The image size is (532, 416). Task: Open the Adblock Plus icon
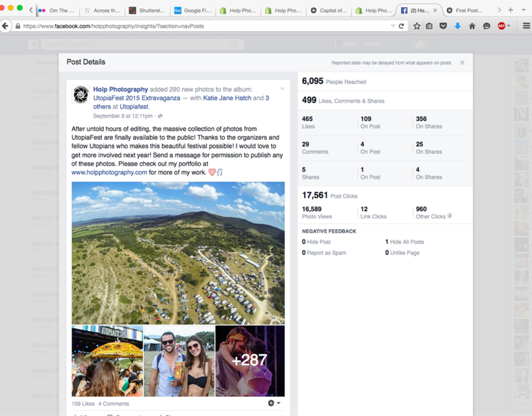click(x=501, y=26)
